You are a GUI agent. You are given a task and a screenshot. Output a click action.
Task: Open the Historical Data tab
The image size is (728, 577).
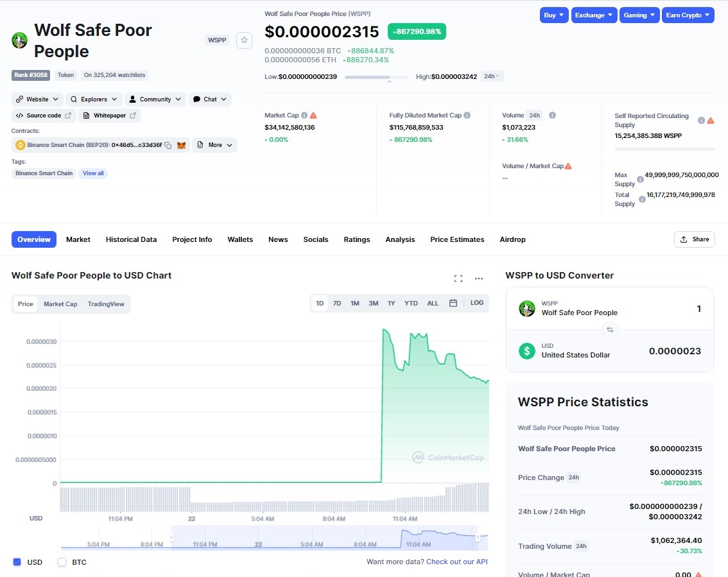pos(132,239)
